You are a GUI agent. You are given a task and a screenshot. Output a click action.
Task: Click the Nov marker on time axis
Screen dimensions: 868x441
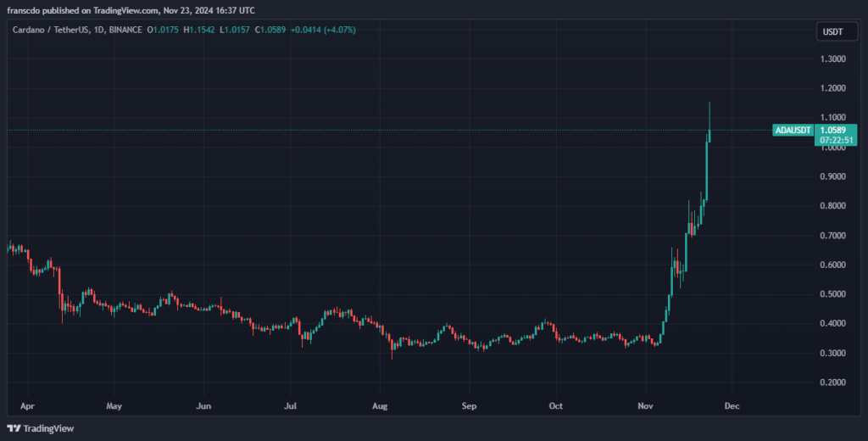click(x=646, y=406)
